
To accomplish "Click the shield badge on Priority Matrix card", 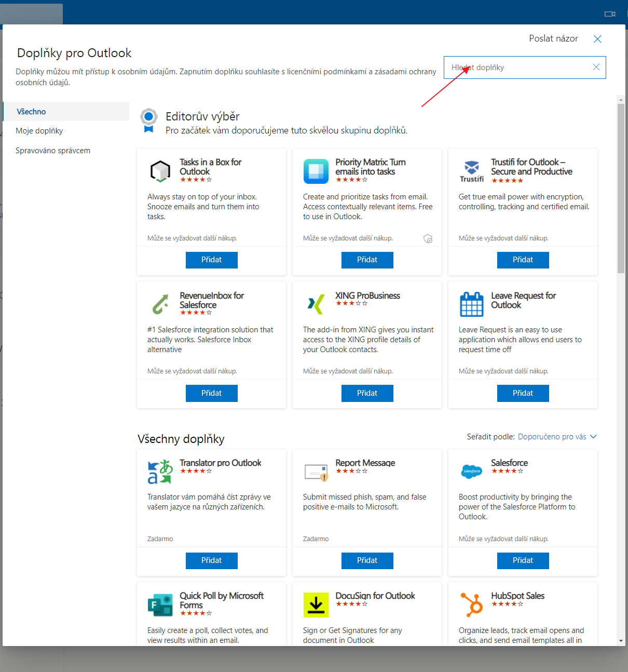I will coord(428,238).
